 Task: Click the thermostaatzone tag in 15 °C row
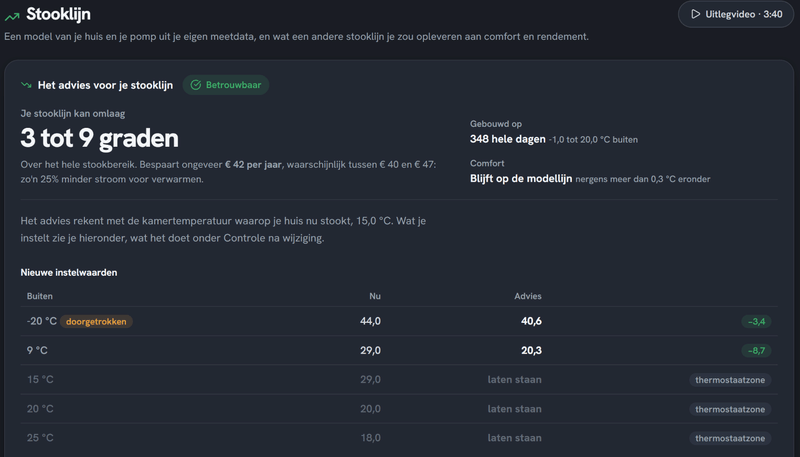pos(730,380)
